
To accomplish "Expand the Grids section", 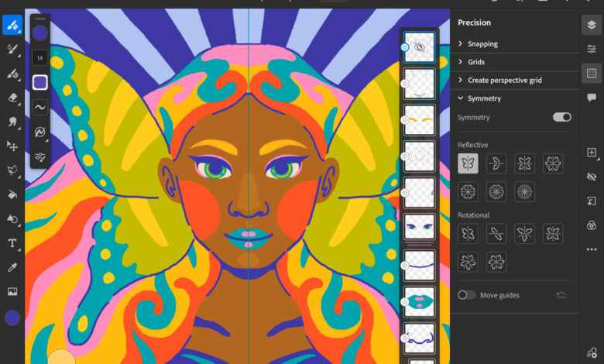I will tap(475, 62).
